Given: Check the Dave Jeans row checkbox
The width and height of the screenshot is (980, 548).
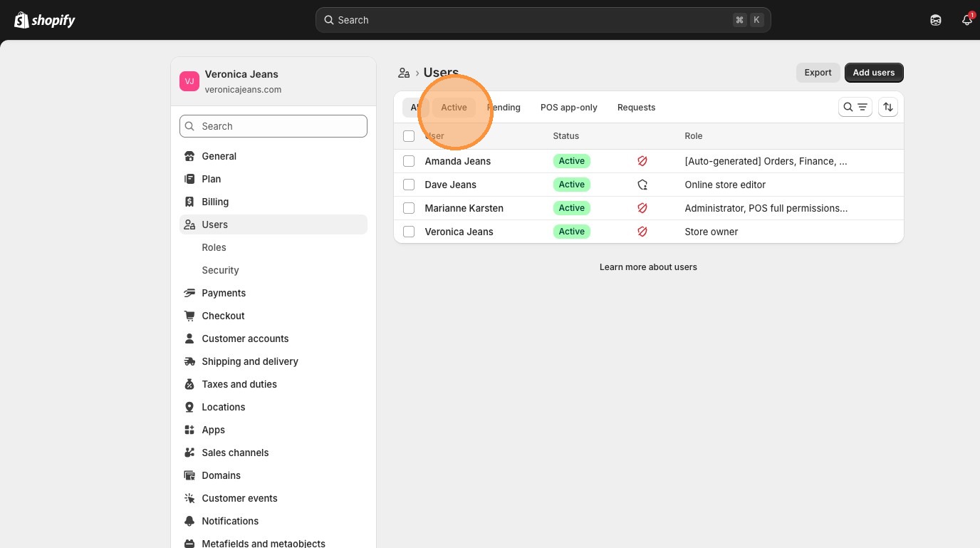Looking at the screenshot, I should pyautogui.click(x=409, y=185).
